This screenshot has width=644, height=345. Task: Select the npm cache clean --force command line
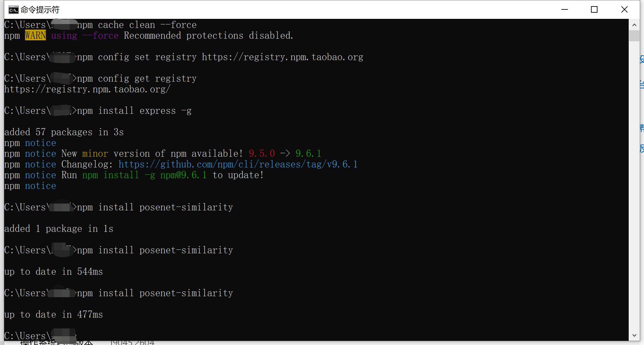pyautogui.click(x=137, y=24)
